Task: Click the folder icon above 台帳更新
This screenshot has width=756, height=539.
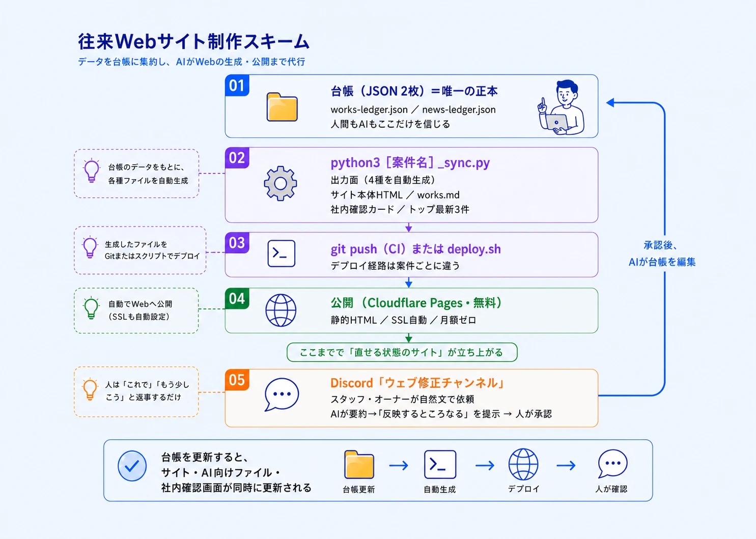Action: click(359, 464)
